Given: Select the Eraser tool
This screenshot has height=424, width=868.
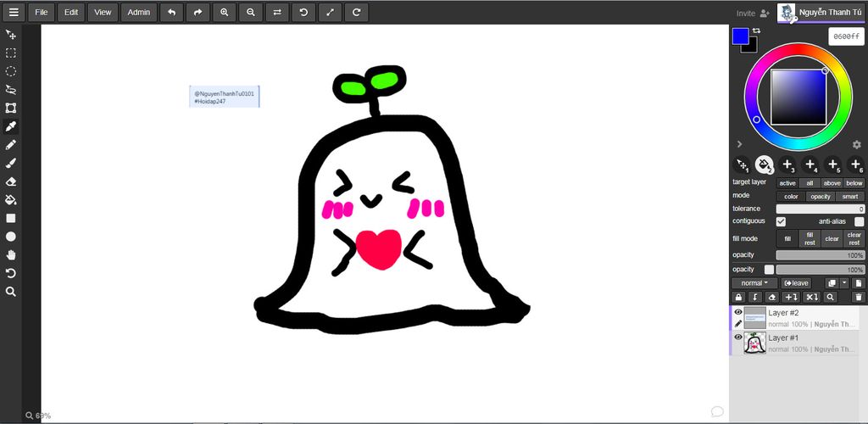Looking at the screenshot, I should coord(10,181).
